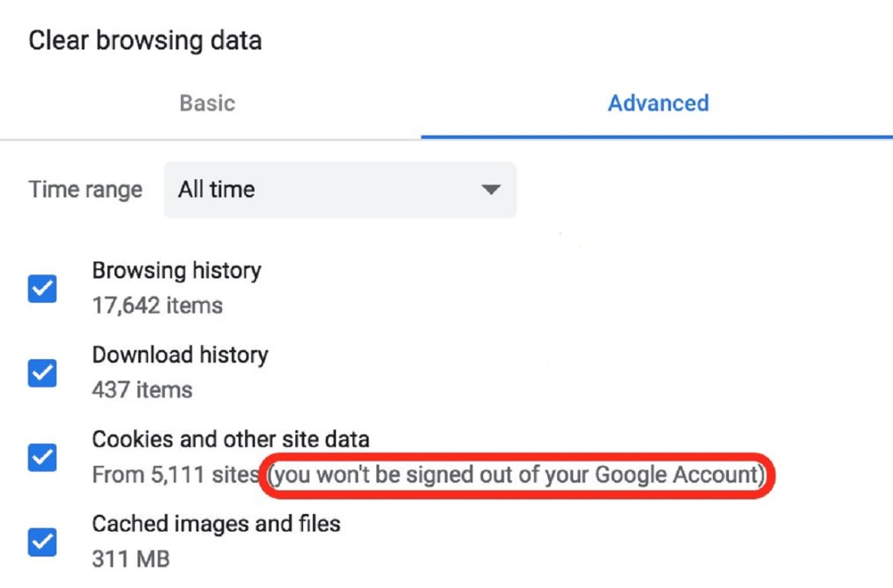Click the 'From 5,111 sites' text
The width and height of the screenshot is (893, 588).
coord(175,475)
